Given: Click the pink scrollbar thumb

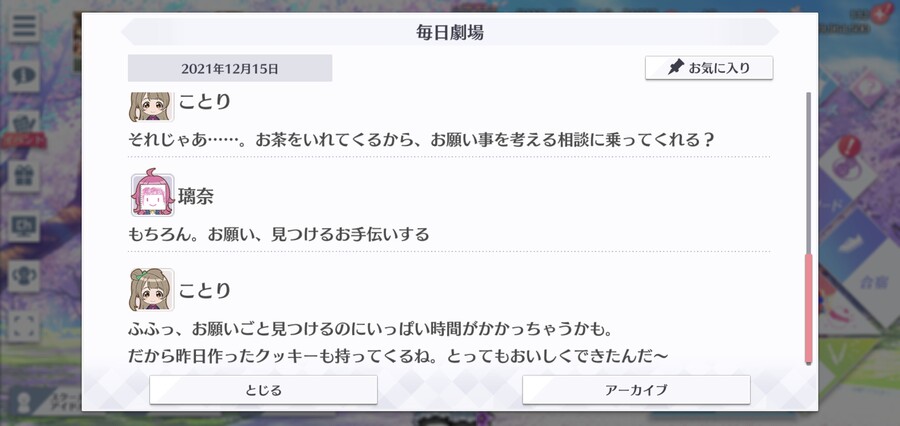Looking at the screenshot, I should click(808, 309).
